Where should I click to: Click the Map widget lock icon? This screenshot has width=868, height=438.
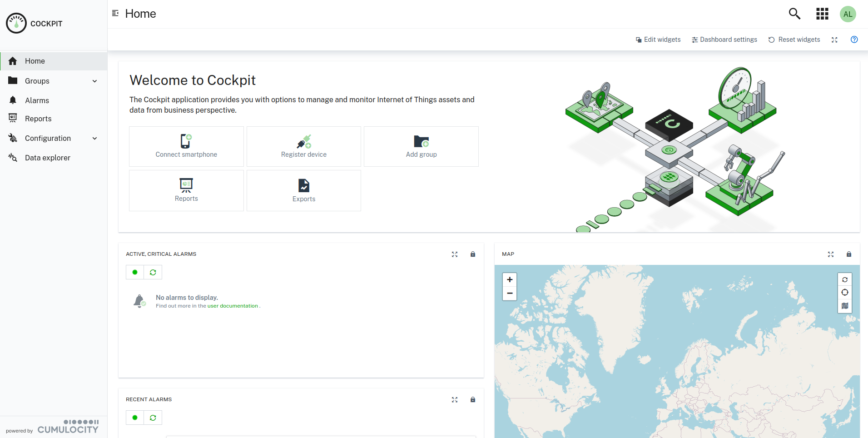848,254
